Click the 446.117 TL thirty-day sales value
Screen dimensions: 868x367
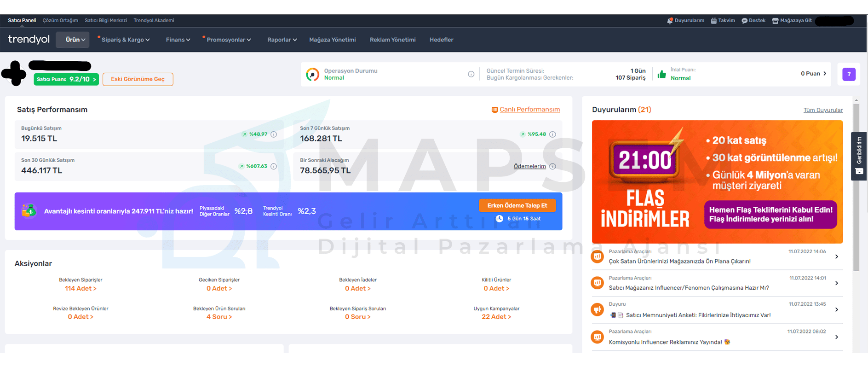click(41, 170)
